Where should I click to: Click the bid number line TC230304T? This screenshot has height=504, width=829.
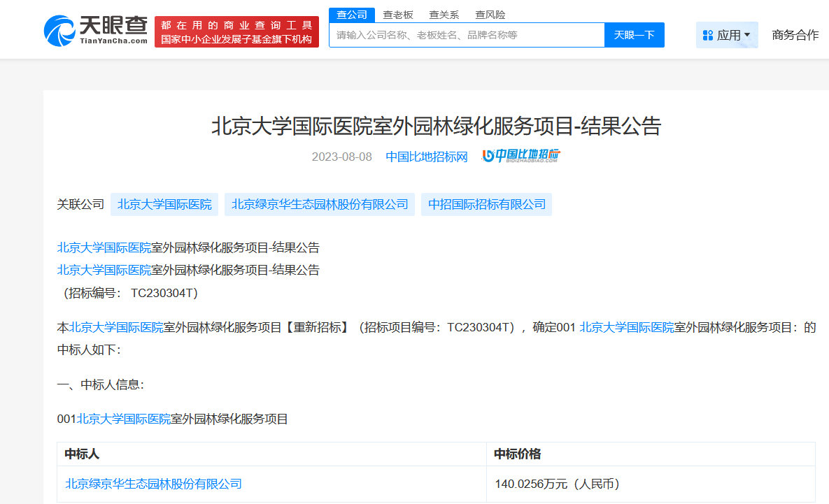(x=130, y=293)
